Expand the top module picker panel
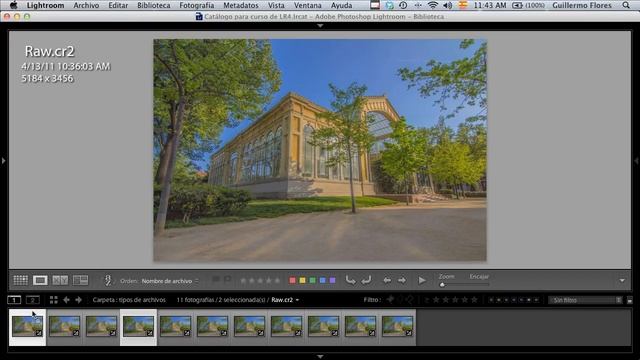Screen dimensions: 640x360 (320, 26)
